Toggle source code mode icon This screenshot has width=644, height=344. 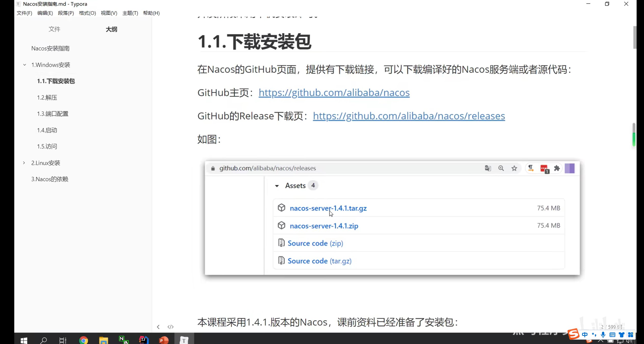click(170, 327)
